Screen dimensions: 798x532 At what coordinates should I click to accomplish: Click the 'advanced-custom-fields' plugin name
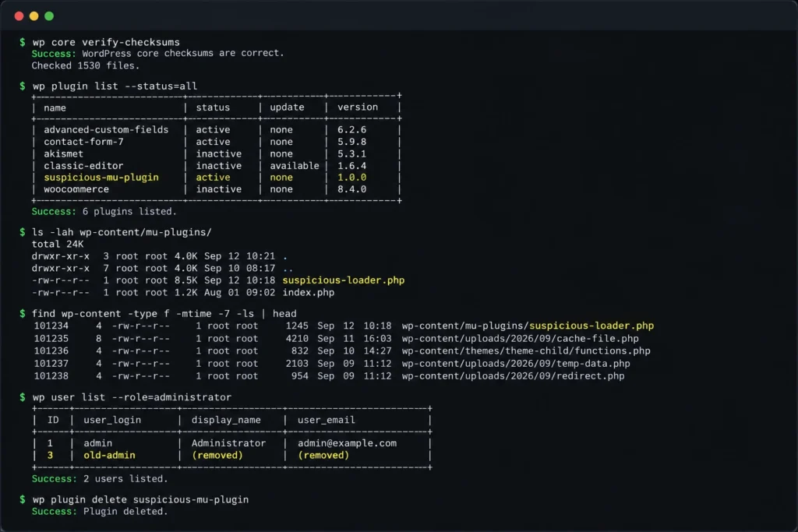point(106,130)
